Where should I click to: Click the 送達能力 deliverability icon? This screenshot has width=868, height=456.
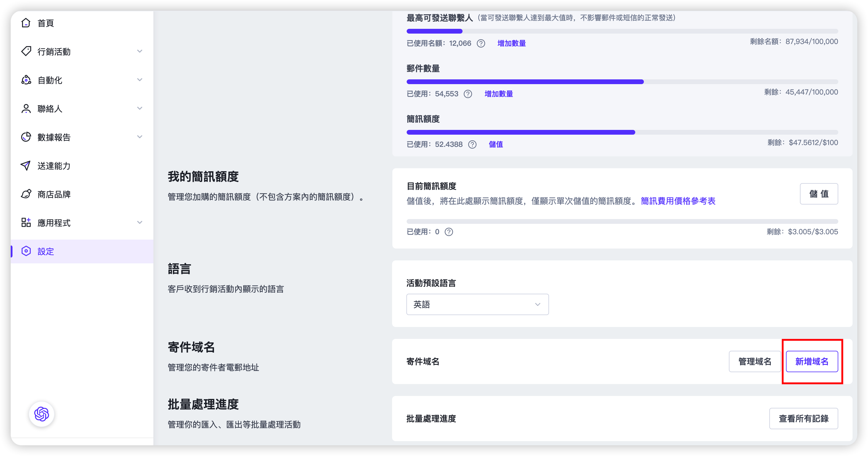coord(26,166)
